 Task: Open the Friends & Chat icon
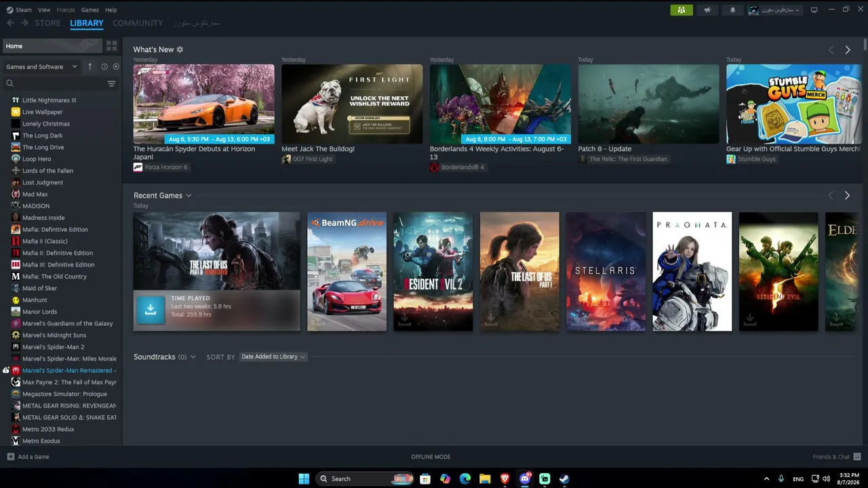tap(857, 457)
